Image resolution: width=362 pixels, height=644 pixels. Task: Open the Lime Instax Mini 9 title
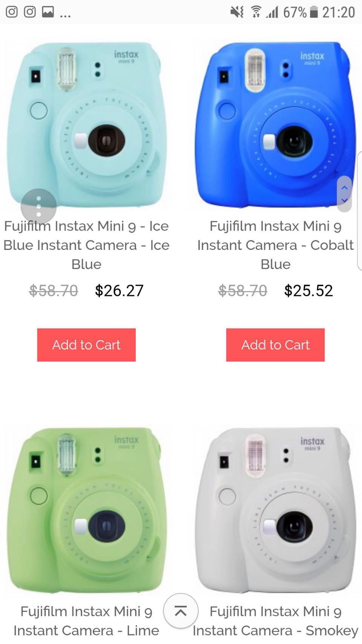[86, 621]
